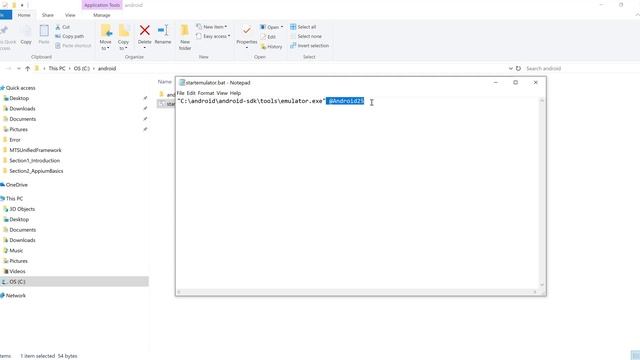The image size is (640, 360).
Task: Select This PC in navigation pane
Action: [x=15, y=199]
